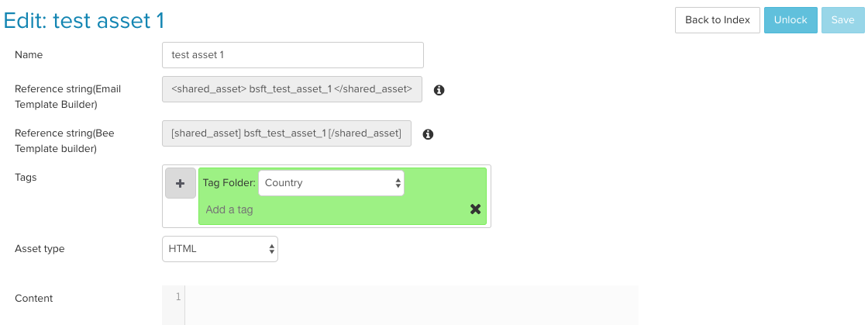This screenshot has height=325, width=868.
Task: Click the Unlock button
Action: [x=790, y=20]
